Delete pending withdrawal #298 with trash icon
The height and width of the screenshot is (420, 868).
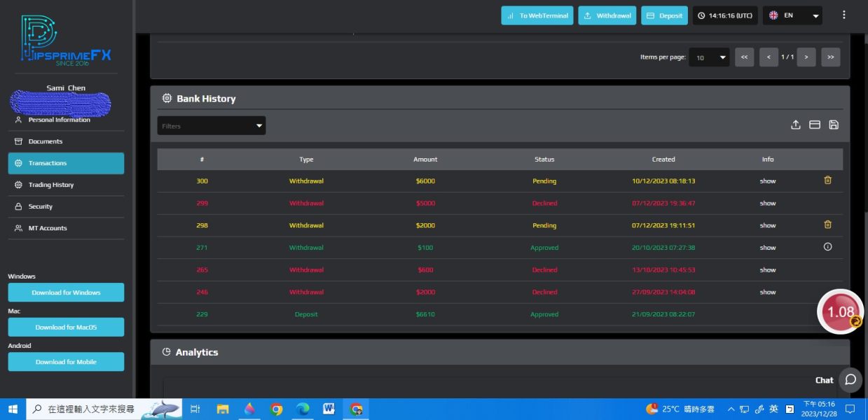(x=827, y=225)
